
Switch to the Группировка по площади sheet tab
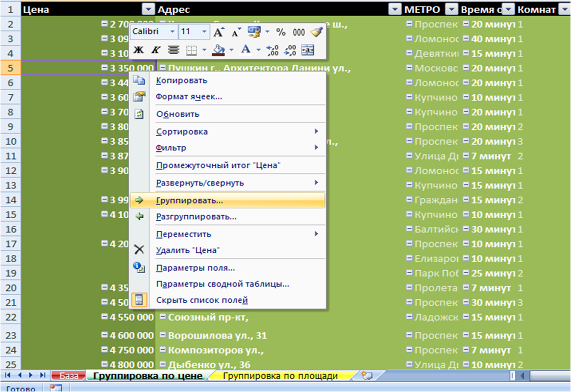(281, 376)
